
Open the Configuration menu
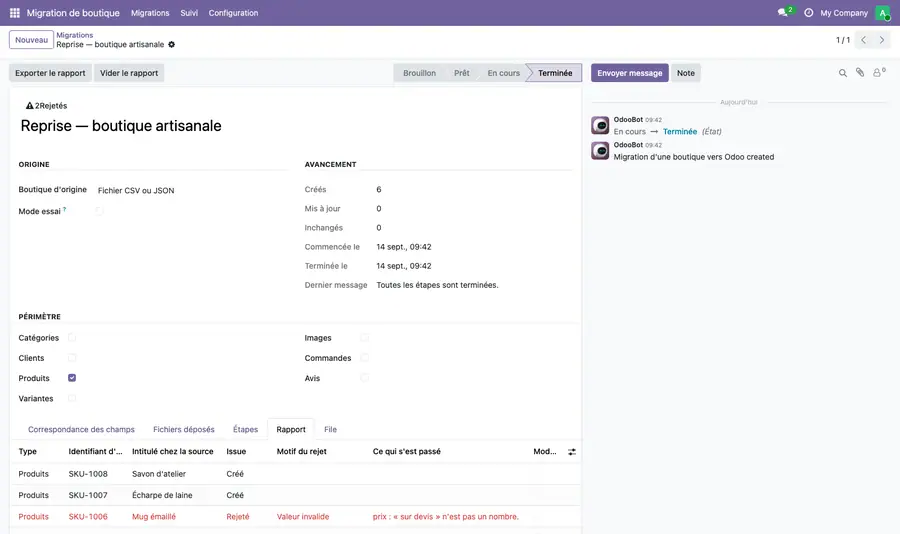pos(233,13)
